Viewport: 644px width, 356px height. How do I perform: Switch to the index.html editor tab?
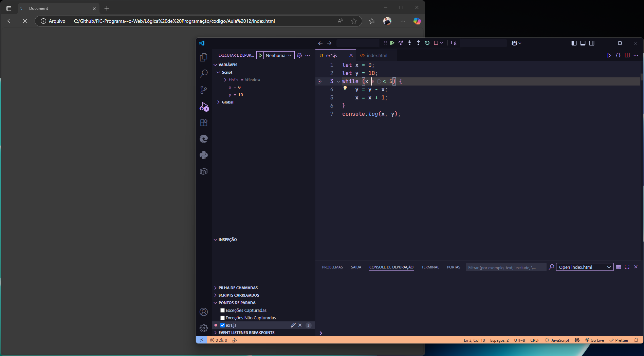point(376,55)
